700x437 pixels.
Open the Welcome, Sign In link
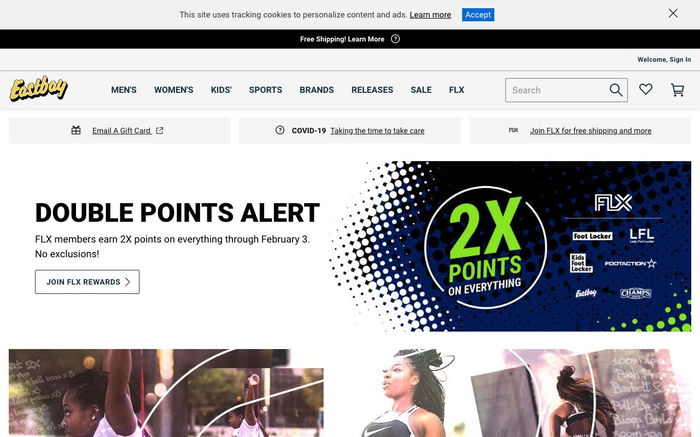tap(664, 59)
